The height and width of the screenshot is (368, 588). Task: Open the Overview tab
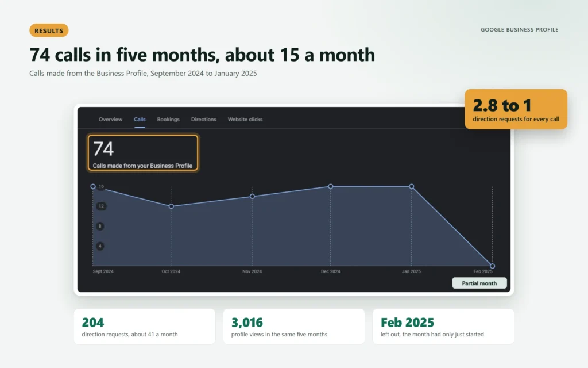(110, 120)
